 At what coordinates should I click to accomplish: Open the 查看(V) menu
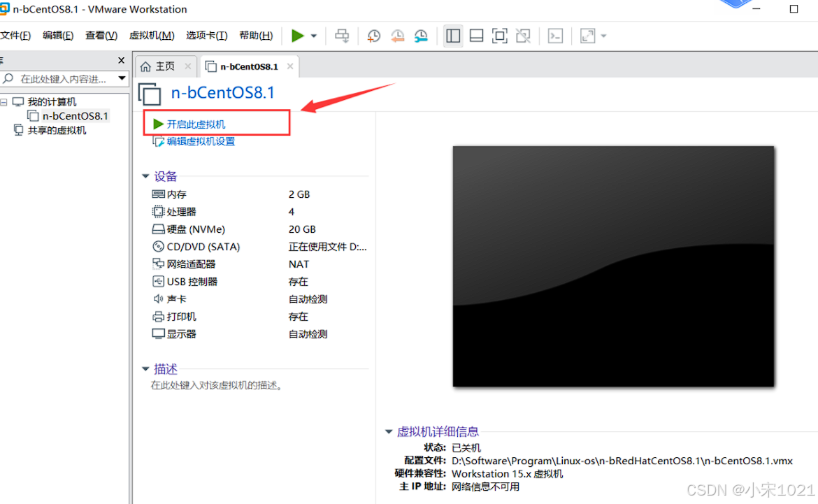[x=101, y=36]
